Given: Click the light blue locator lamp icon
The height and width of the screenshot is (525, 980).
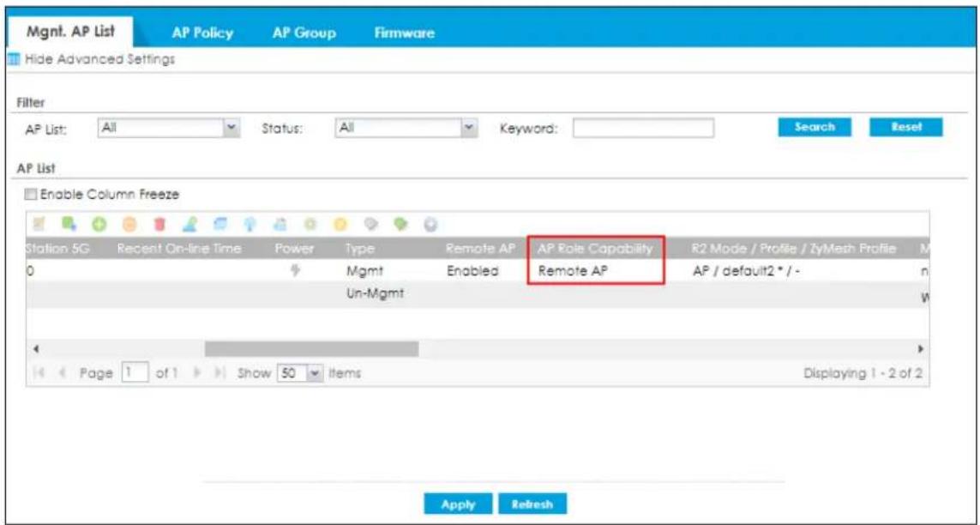Looking at the screenshot, I should (x=249, y=225).
